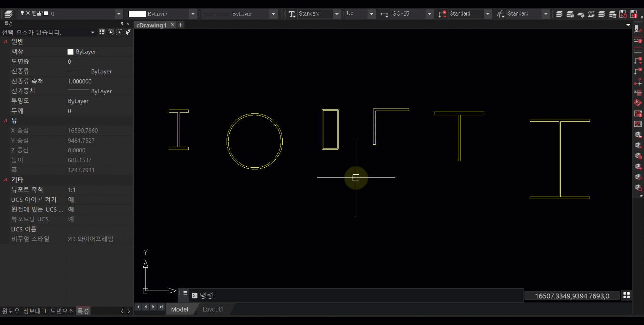Open the text style Standard dropdown
644x325 pixels.
coord(336,14)
